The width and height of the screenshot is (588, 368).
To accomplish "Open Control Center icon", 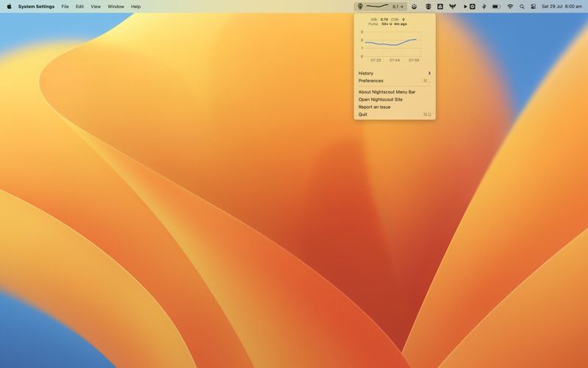I will tap(534, 7).
